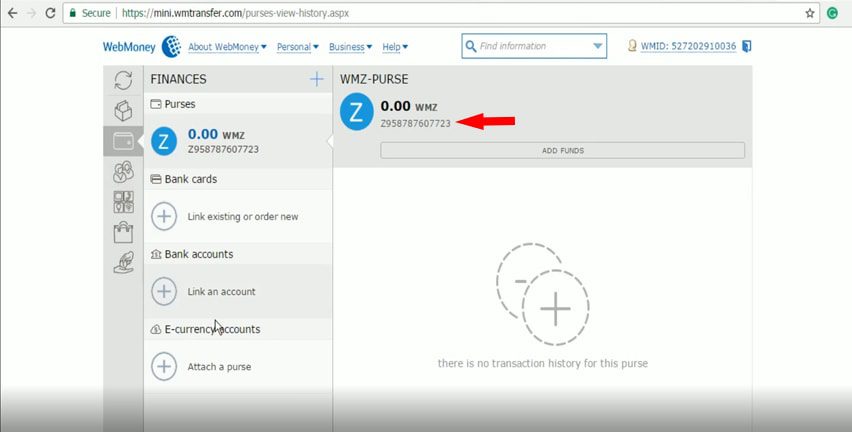Click Link existing or order new
Image resolution: width=852 pixels, height=432 pixels.
click(243, 216)
